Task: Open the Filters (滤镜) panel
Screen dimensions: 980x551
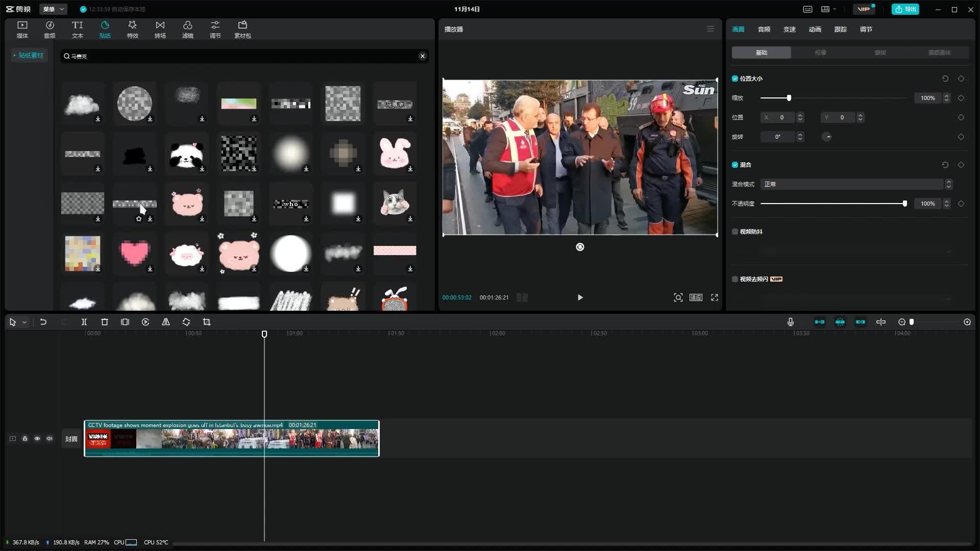Action: [187, 30]
